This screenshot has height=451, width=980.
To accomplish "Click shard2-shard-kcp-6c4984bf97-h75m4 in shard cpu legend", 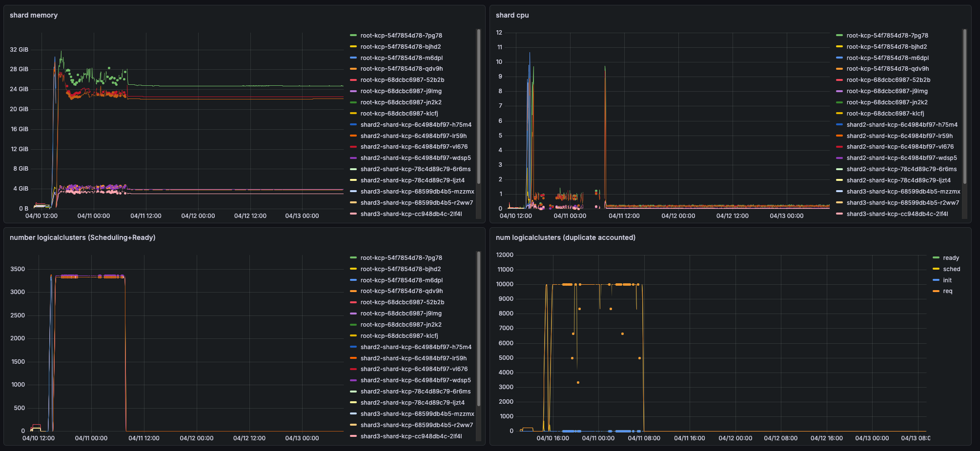I will point(902,125).
